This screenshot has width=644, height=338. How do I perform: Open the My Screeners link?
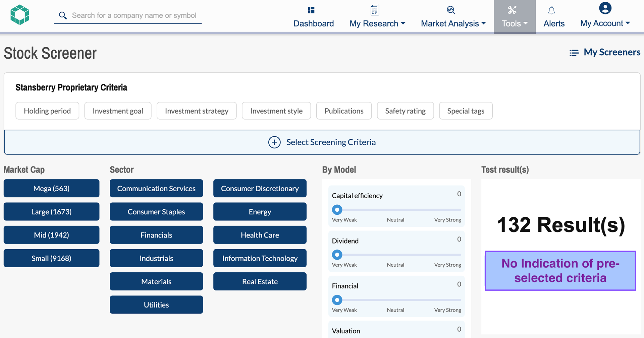click(x=612, y=52)
